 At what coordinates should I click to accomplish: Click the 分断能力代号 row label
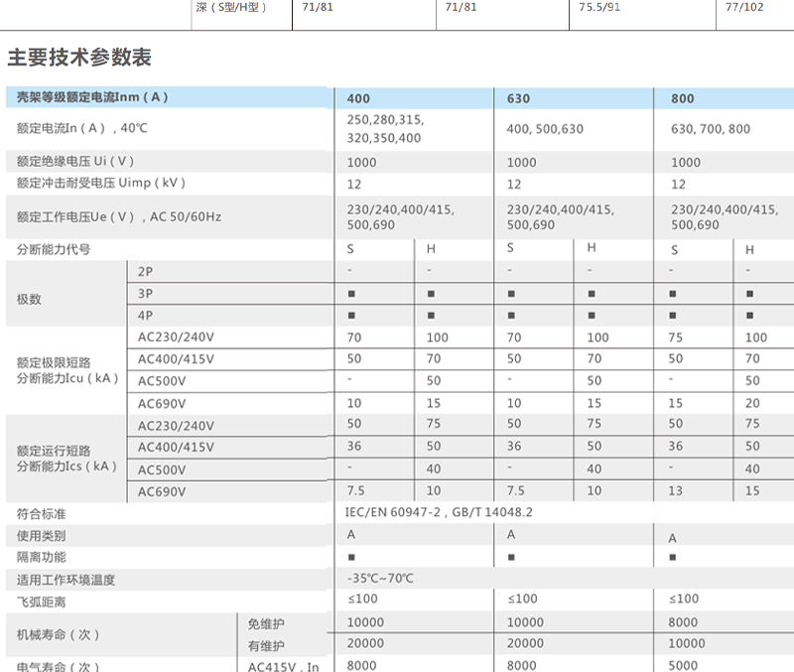click(x=54, y=250)
